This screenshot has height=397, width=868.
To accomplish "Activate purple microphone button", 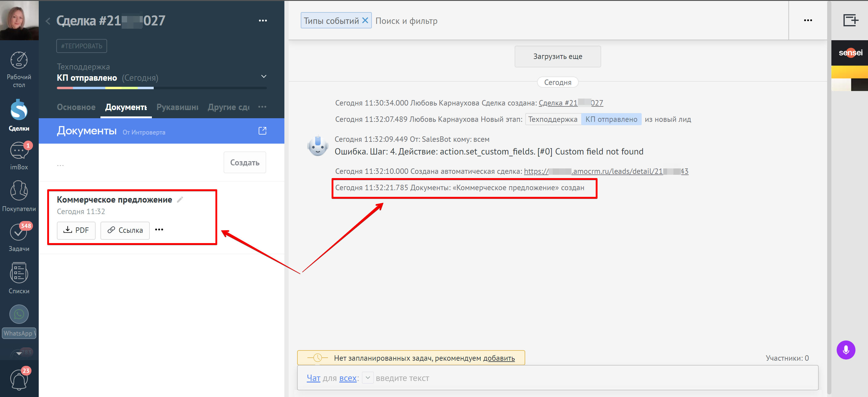I will click(846, 350).
